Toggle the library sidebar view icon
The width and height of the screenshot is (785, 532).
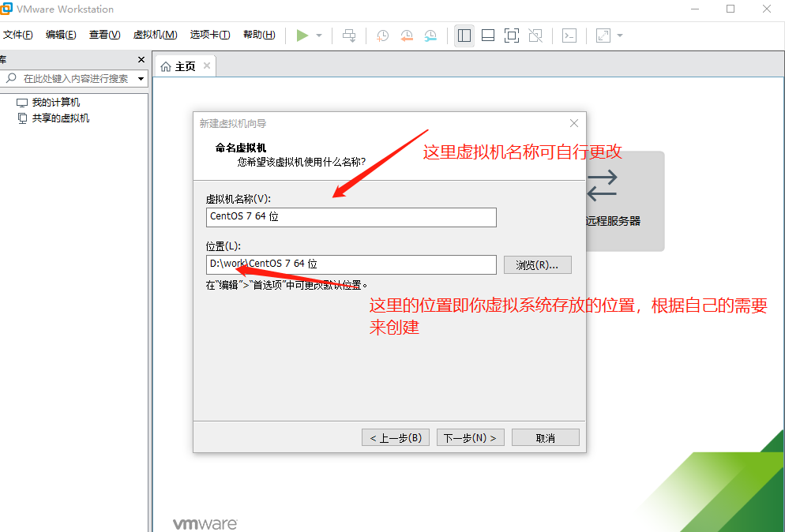click(464, 36)
